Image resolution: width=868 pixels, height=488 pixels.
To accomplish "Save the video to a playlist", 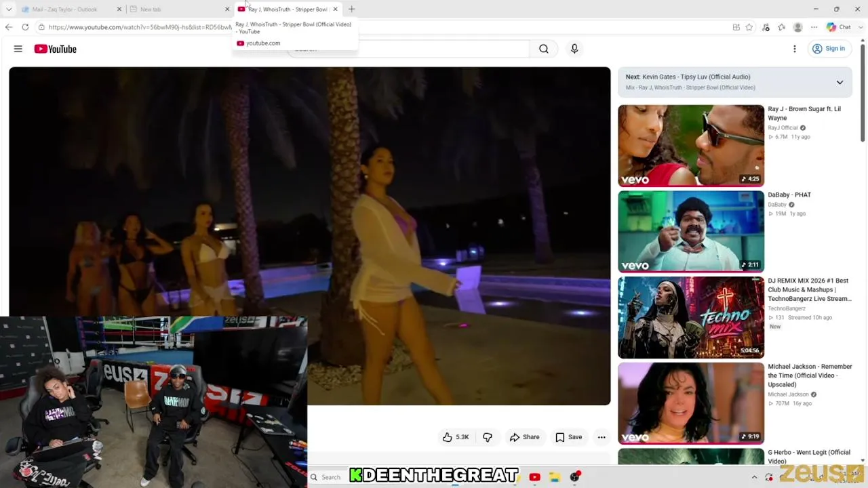I will click(x=569, y=437).
